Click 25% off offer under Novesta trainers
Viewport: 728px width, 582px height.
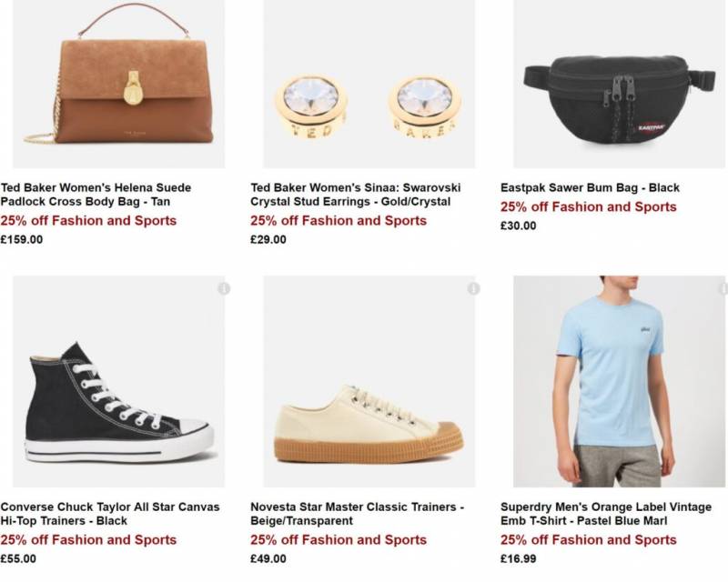pyautogui.click(x=339, y=540)
